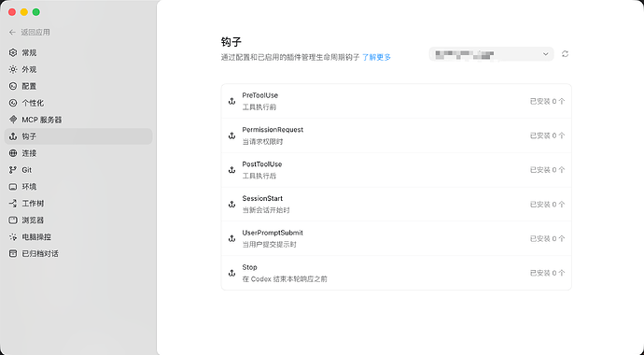Open 常规 settings section
The height and width of the screenshot is (355, 644).
(x=78, y=52)
